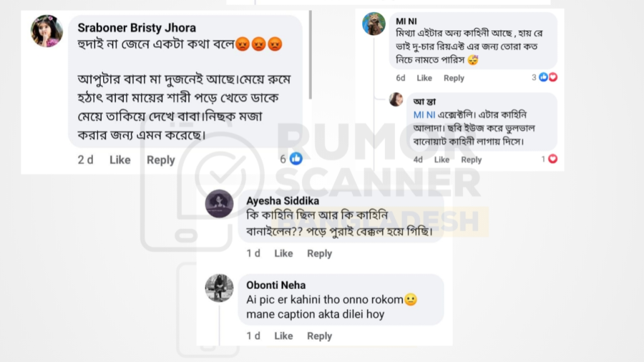Open MI NI's avatar photo
Screen dimensions: 644x362
374,23
